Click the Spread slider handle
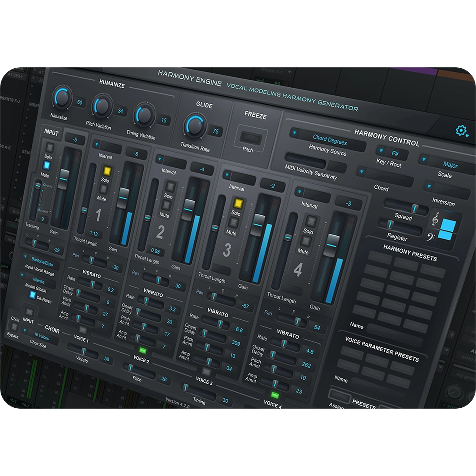The image size is (476, 476). (x=415, y=208)
